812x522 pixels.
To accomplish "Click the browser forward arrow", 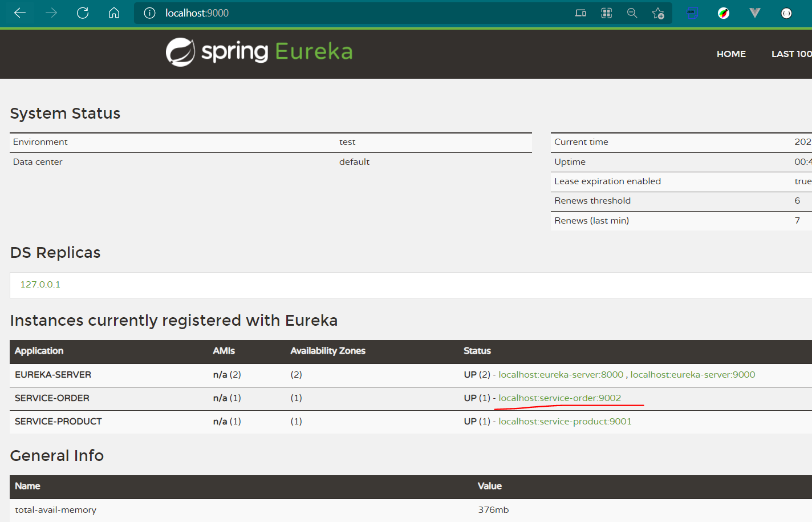I will 51,13.
